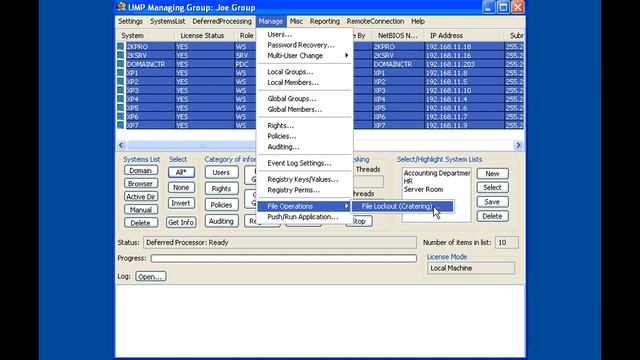Click the UMP application icon in title bar

pyautogui.click(x=121, y=7)
